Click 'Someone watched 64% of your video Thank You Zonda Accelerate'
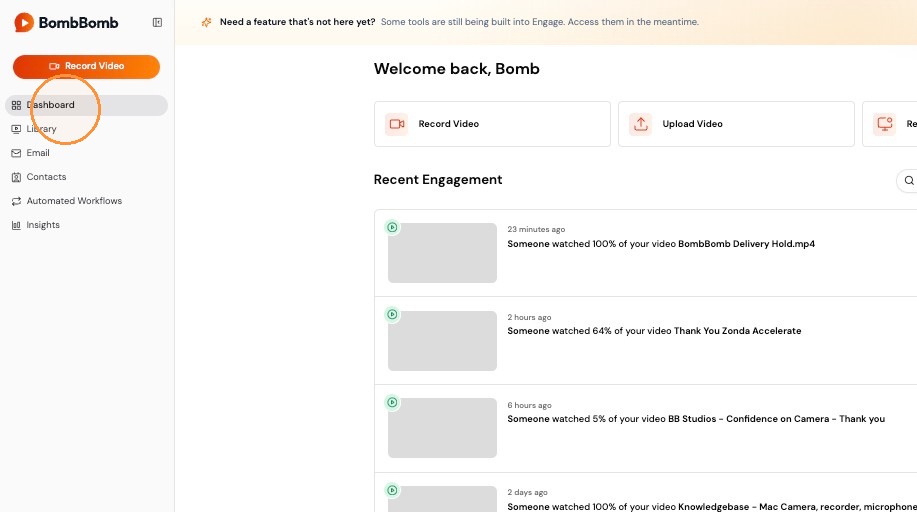The height and width of the screenshot is (512, 917). pyautogui.click(x=654, y=331)
